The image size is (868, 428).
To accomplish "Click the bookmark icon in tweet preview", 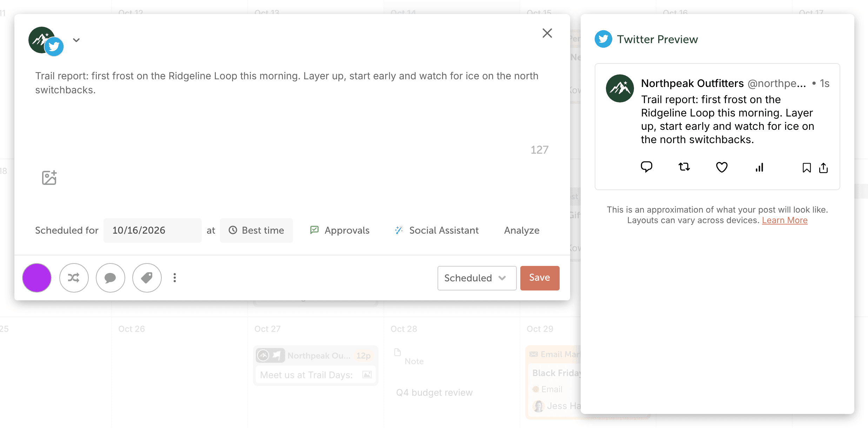I will coord(807,168).
